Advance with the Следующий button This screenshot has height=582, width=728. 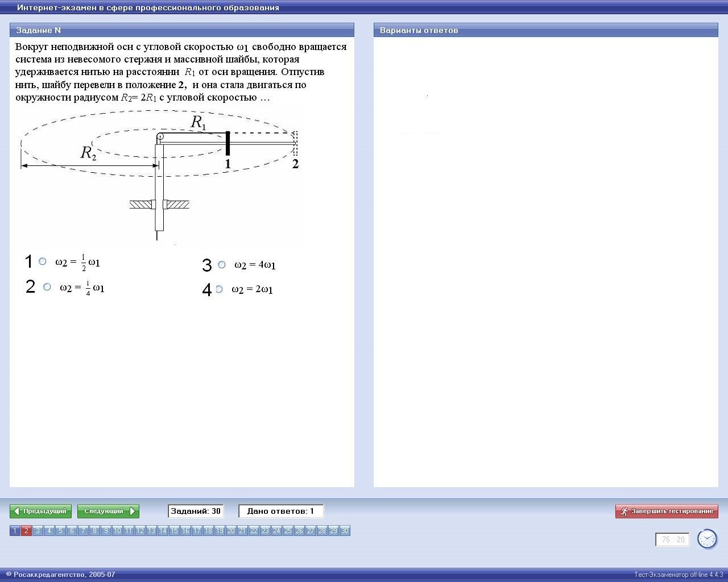click(108, 511)
